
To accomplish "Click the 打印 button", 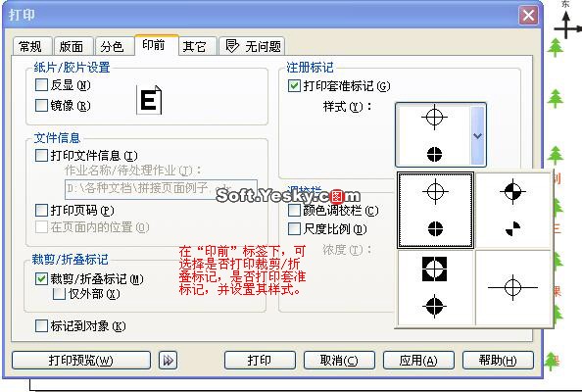I will [260, 360].
